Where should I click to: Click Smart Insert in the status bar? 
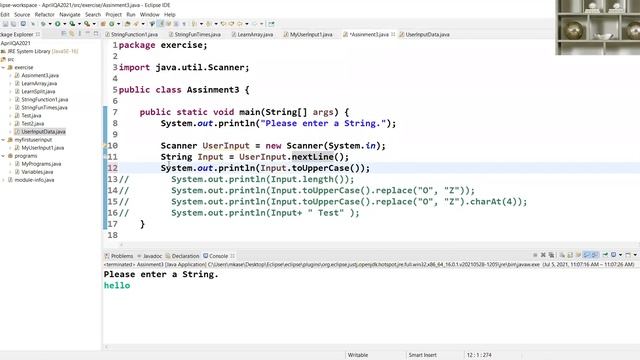pyautogui.click(x=422, y=355)
